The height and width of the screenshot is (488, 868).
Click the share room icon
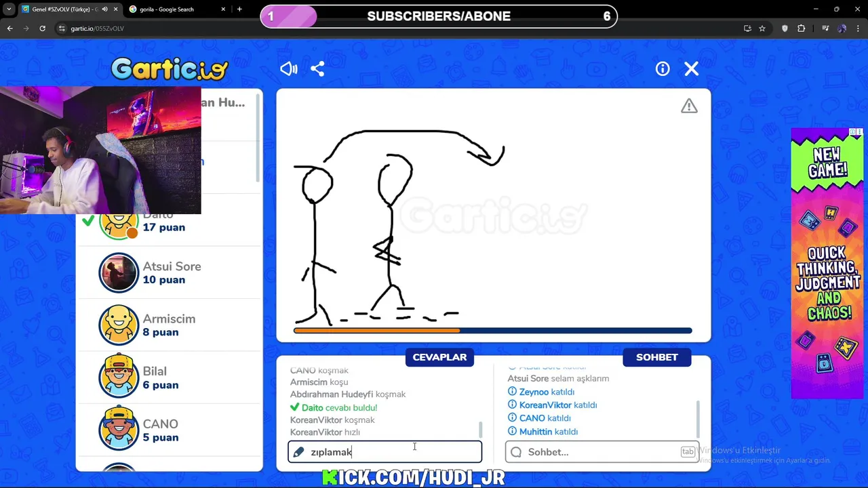[317, 69]
